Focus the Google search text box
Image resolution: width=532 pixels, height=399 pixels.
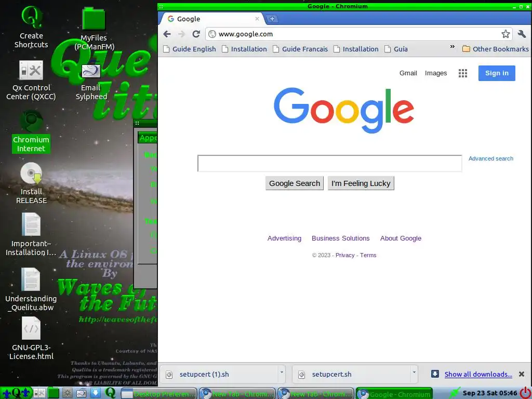point(330,163)
